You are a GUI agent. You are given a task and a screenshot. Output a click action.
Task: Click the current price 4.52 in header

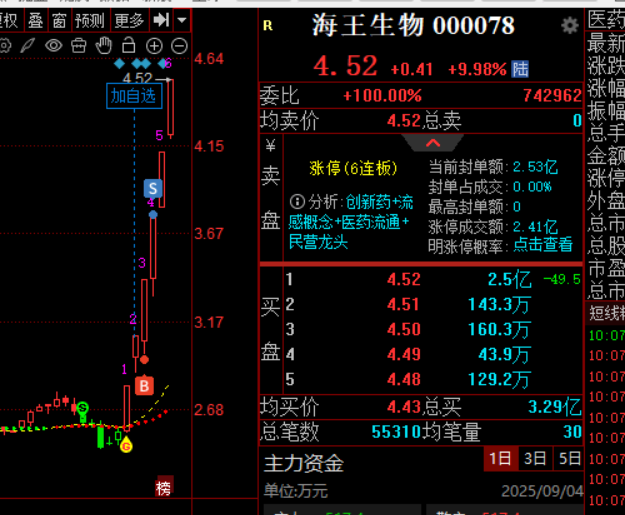[x=346, y=66]
